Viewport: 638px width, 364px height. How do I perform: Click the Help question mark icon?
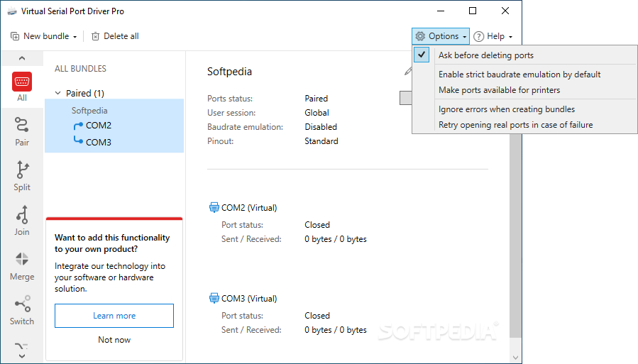click(x=479, y=36)
